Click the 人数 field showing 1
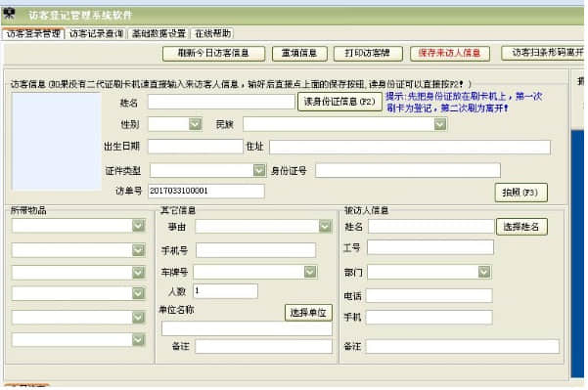588x390 pixels. coord(225,291)
